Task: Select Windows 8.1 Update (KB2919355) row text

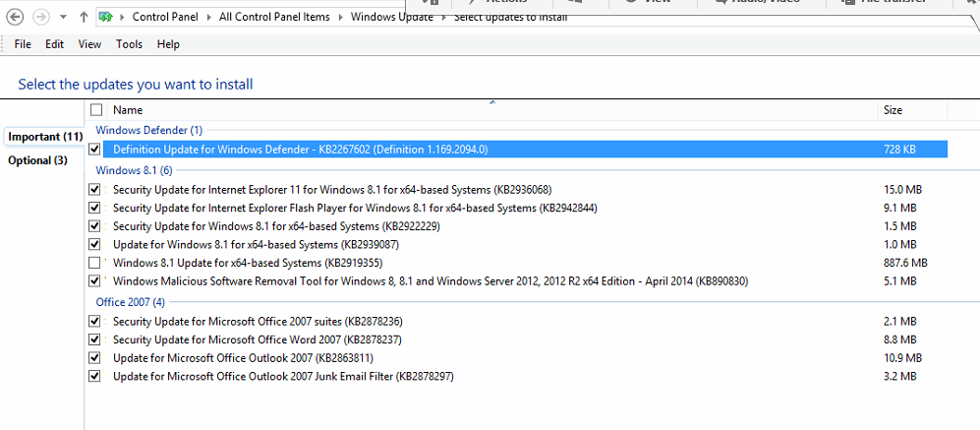Action: [248, 263]
